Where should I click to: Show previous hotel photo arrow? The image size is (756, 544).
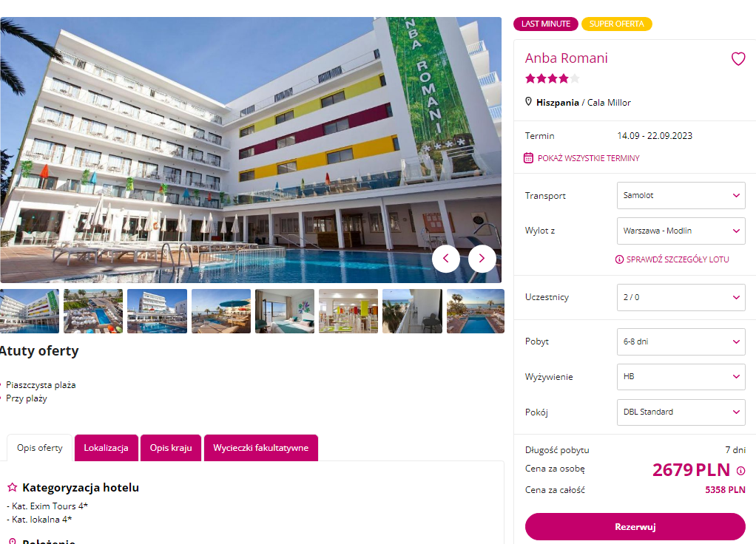coord(446,259)
